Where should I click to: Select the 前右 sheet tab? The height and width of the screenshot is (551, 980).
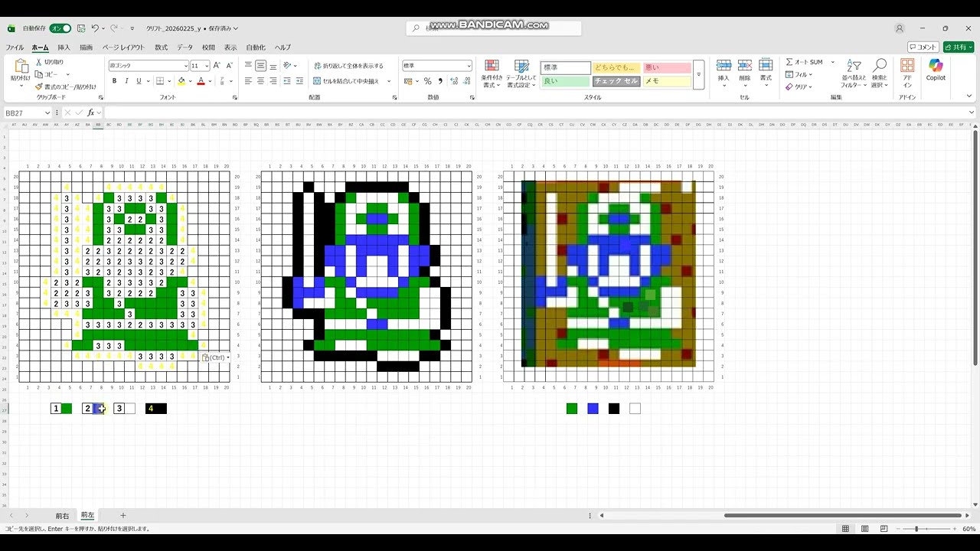[x=62, y=516]
